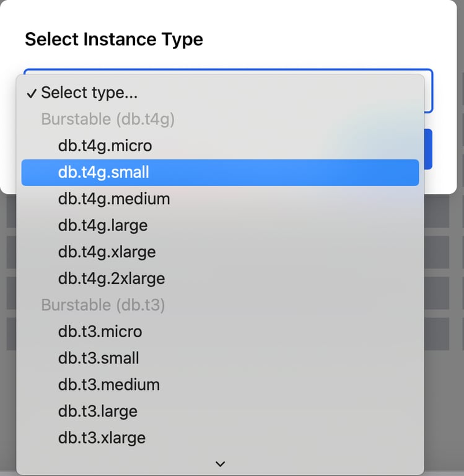This screenshot has height=476, width=464.
Task: Click the Burstable (db.t3) group header
Action: point(103,305)
